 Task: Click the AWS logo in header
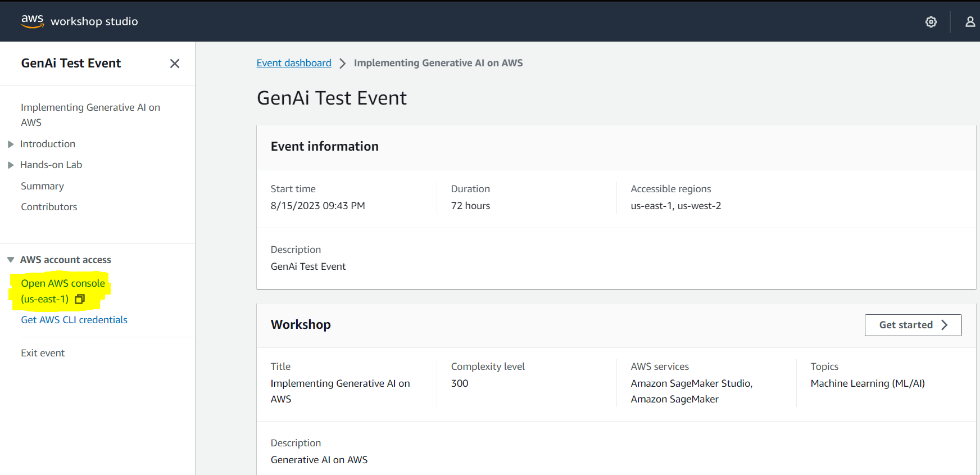point(32,21)
